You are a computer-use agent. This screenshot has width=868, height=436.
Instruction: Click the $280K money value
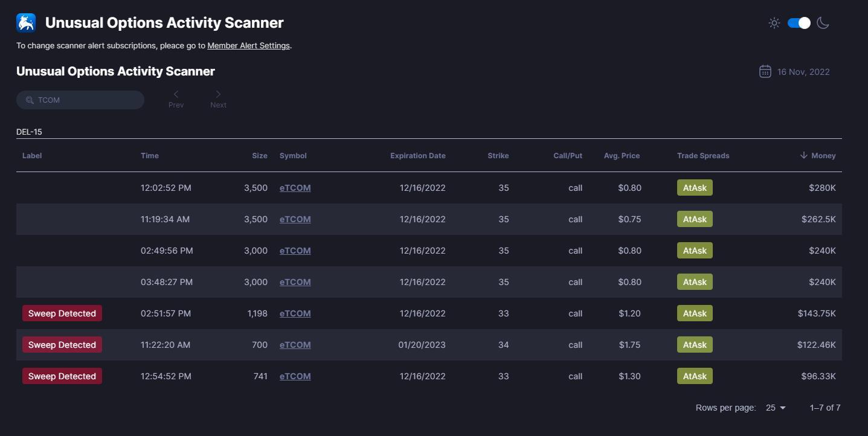(822, 188)
